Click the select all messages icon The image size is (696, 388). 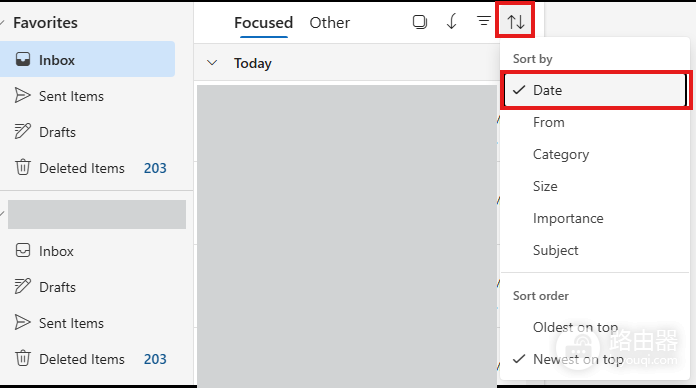(x=419, y=22)
